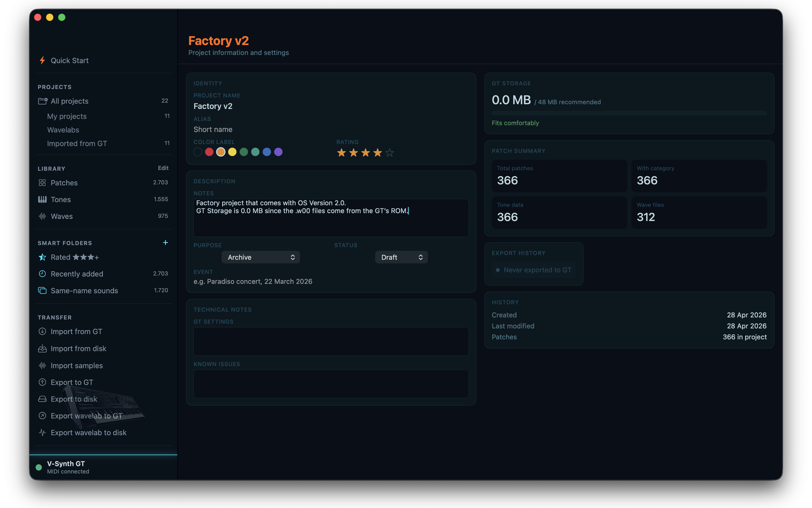812x508 pixels.
Task: Click the Fits comfortably status text
Action: pyautogui.click(x=515, y=123)
